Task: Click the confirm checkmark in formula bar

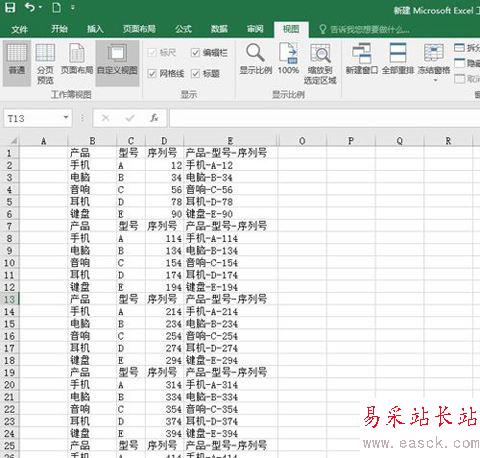Action: coord(130,118)
